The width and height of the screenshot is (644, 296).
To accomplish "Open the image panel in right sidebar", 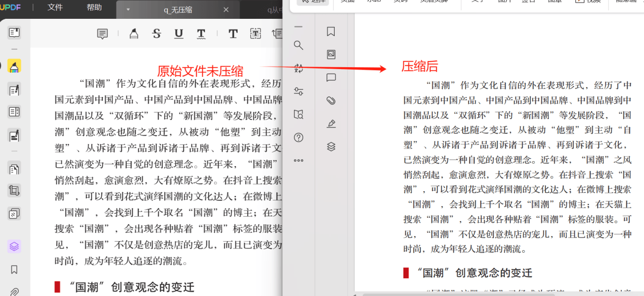I will point(331,53).
